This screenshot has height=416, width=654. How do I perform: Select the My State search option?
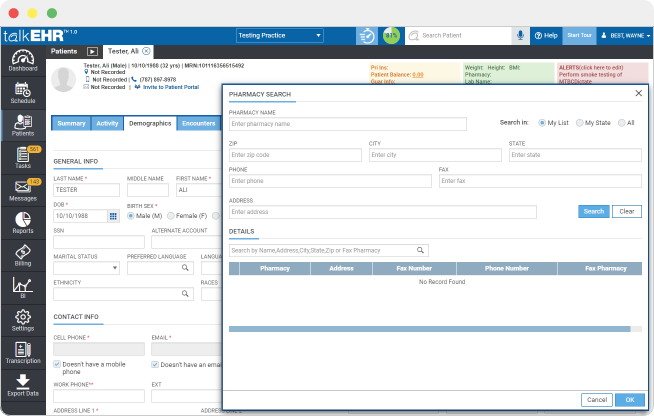coord(580,122)
